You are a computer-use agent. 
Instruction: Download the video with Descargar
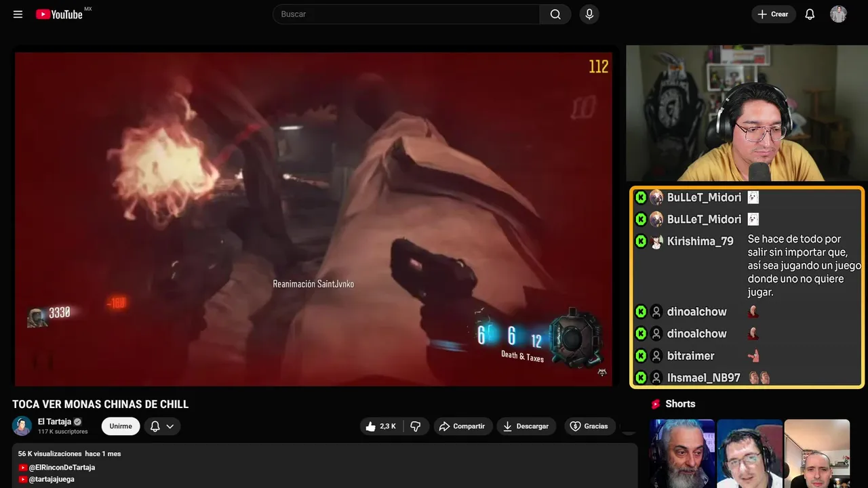coord(526,426)
